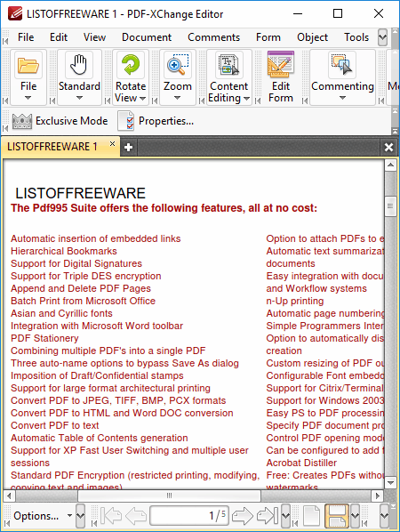Click 'Automatic Table of Contents generation' text
This screenshot has width=400, height=532.
click(99, 438)
